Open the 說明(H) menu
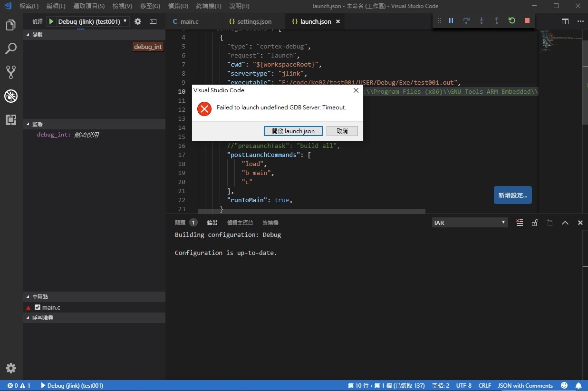588x391 pixels. click(239, 6)
